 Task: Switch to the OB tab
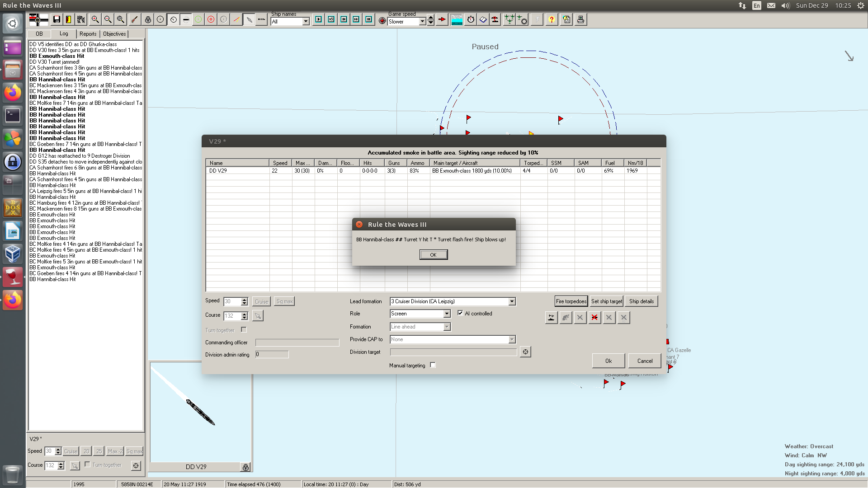[x=39, y=34]
